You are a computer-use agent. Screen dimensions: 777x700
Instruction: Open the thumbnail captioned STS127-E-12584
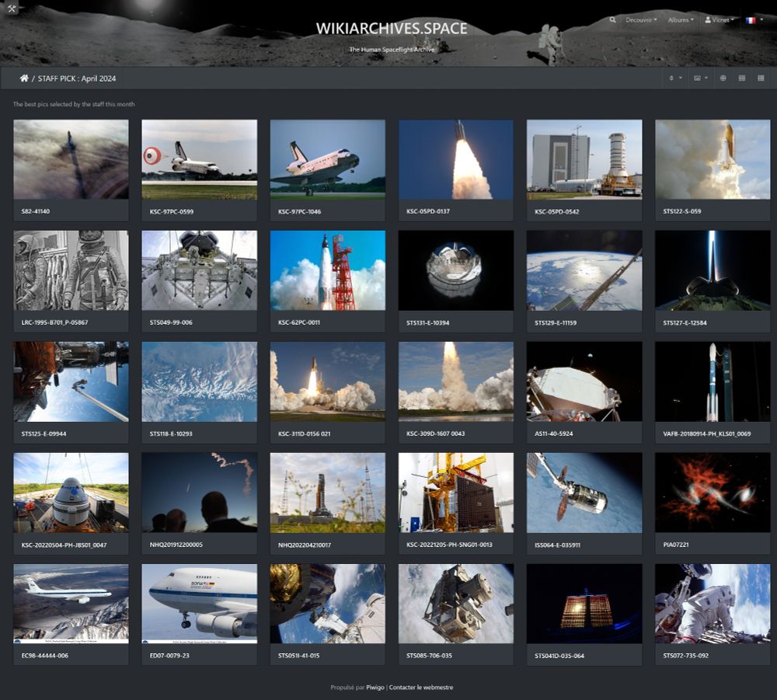pos(713,270)
